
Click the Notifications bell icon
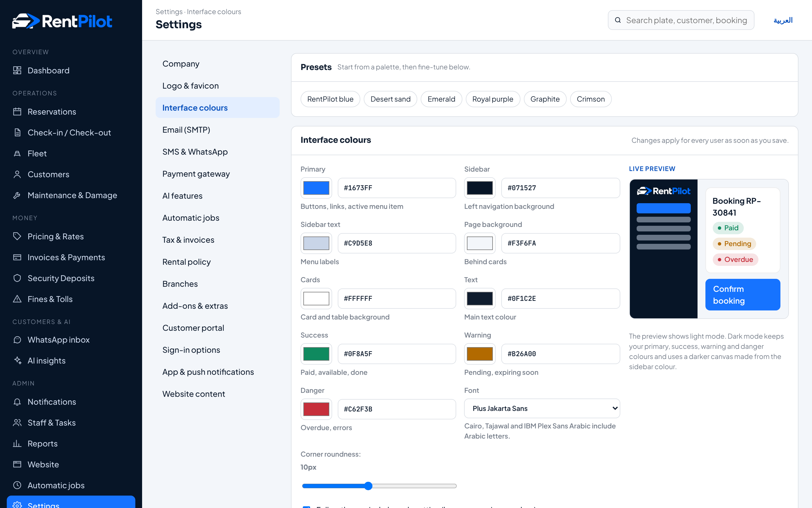coord(17,402)
